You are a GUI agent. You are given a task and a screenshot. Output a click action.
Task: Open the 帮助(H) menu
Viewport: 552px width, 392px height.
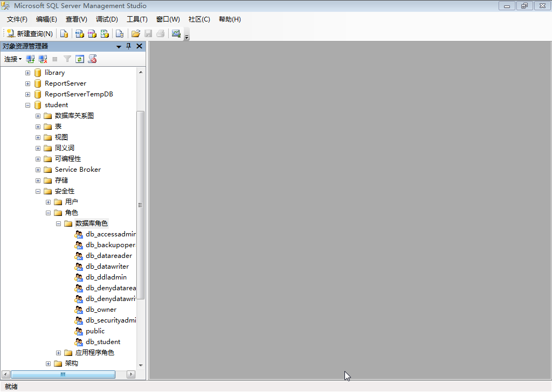click(x=230, y=19)
